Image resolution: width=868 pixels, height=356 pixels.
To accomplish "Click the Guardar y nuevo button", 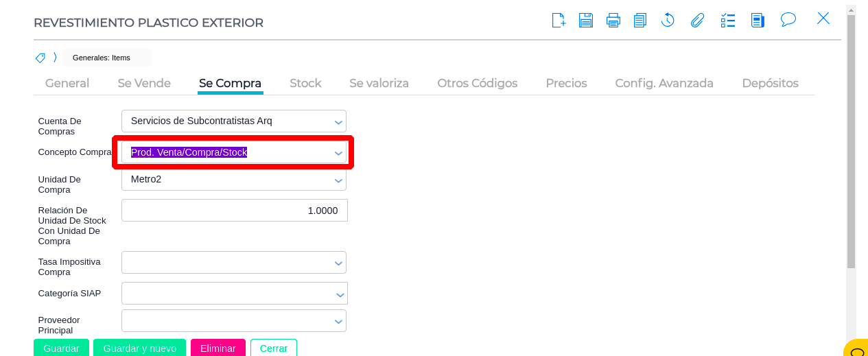I will click(139, 348).
